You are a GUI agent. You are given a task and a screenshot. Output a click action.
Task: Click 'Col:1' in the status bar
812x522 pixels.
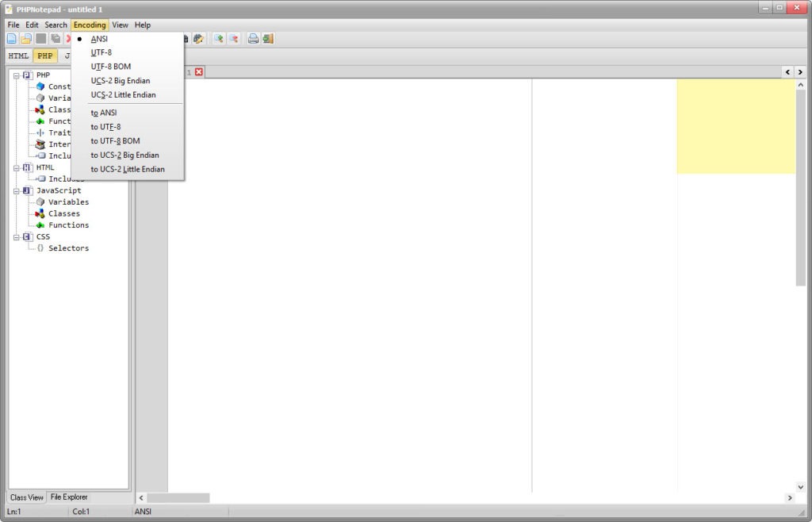point(81,512)
